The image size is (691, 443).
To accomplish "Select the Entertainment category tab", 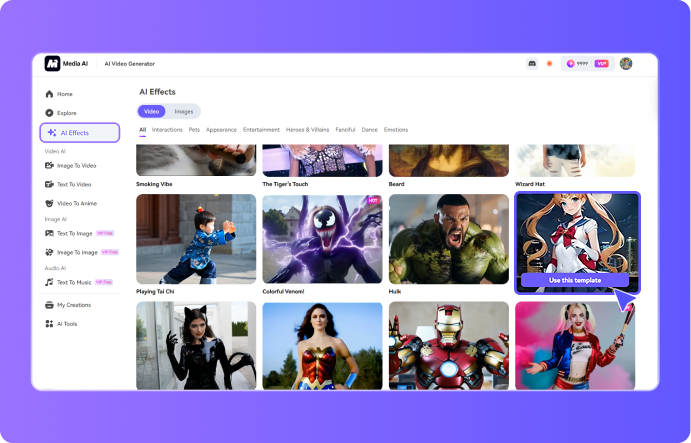I will pyautogui.click(x=261, y=130).
